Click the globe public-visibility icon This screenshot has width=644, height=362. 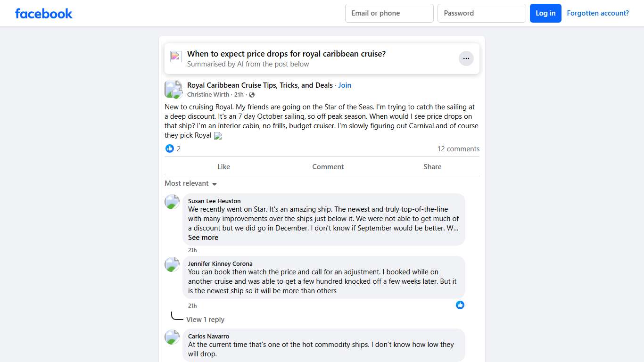click(x=252, y=95)
